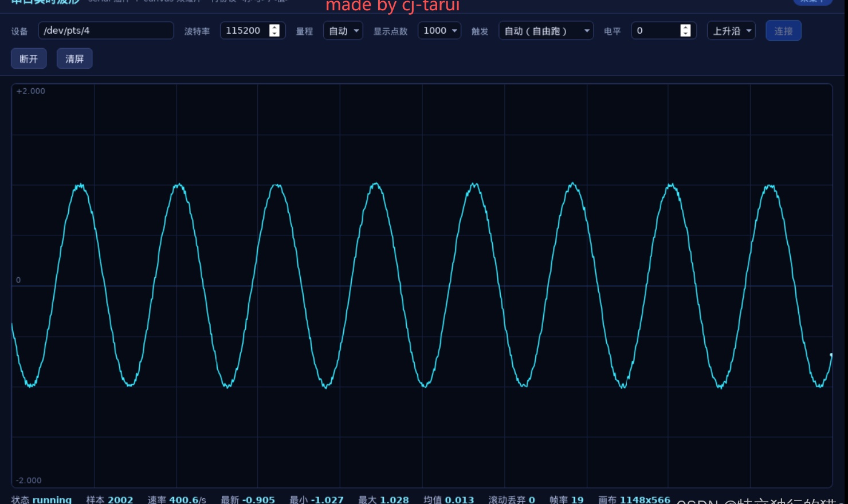Viewport: 848px width, 504px height.
Task: Click the 画布 1148x566 canvas size
Action: point(634,499)
